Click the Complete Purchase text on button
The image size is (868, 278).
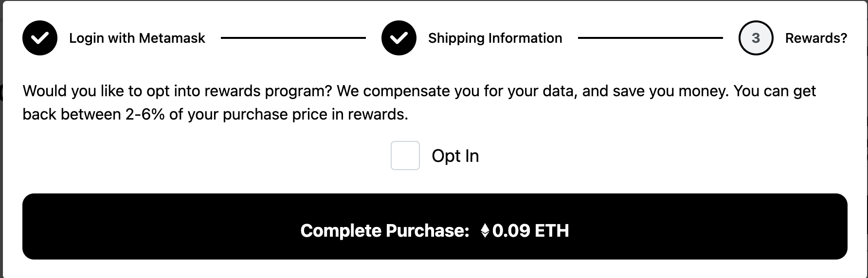pyautogui.click(x=385, y=230)
